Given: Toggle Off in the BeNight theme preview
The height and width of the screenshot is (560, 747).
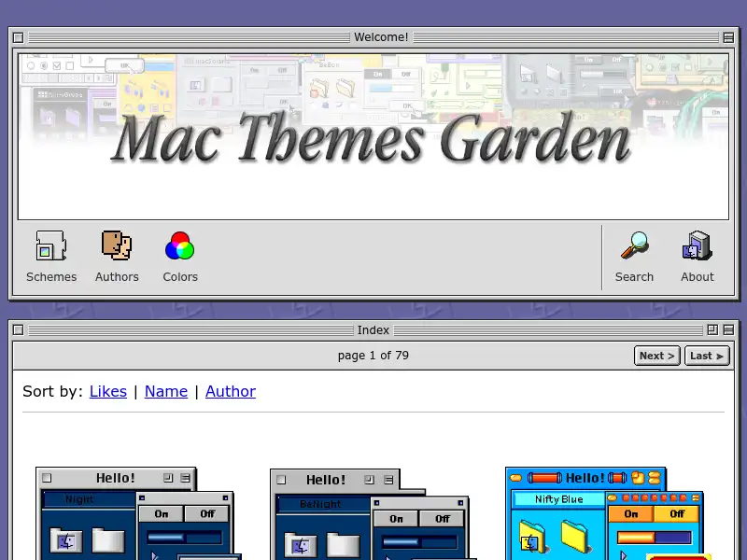Looking at the screenshot, I should (442, 518).
